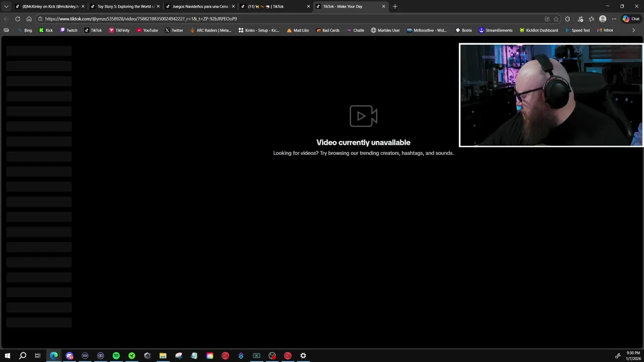The image size is (644, 362).
Task: Open the Speed Test bookmark
Action: pos(577,30)
